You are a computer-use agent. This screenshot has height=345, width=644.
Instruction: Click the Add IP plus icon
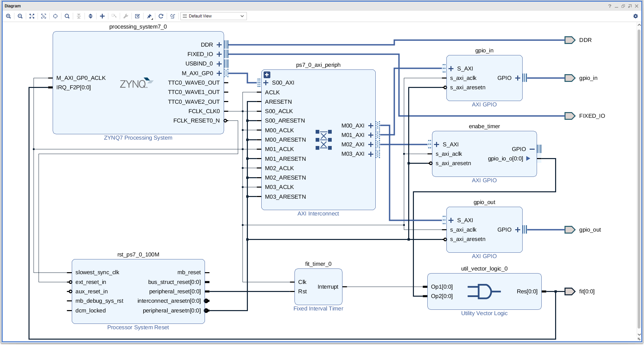pyautogui.click(x=102, y=16)
